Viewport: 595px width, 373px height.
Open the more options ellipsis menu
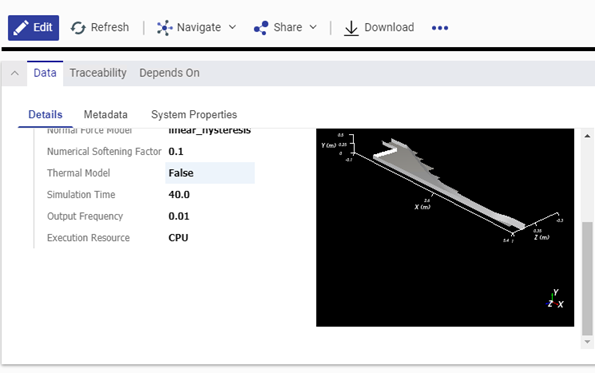(x=440, y=28)
